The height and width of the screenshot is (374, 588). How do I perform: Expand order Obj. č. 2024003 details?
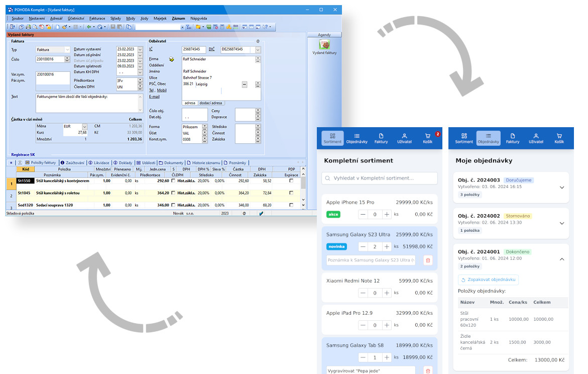pos(561,187)
